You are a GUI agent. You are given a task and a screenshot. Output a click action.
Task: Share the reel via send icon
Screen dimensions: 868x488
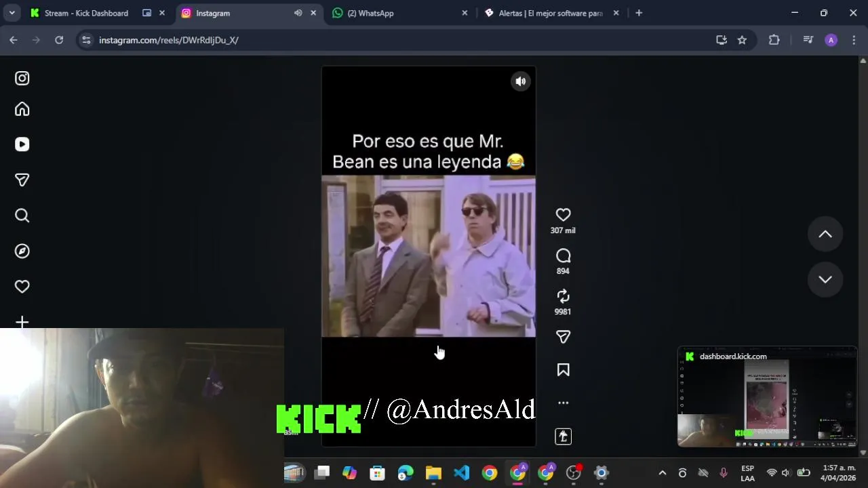click(563, 337)
